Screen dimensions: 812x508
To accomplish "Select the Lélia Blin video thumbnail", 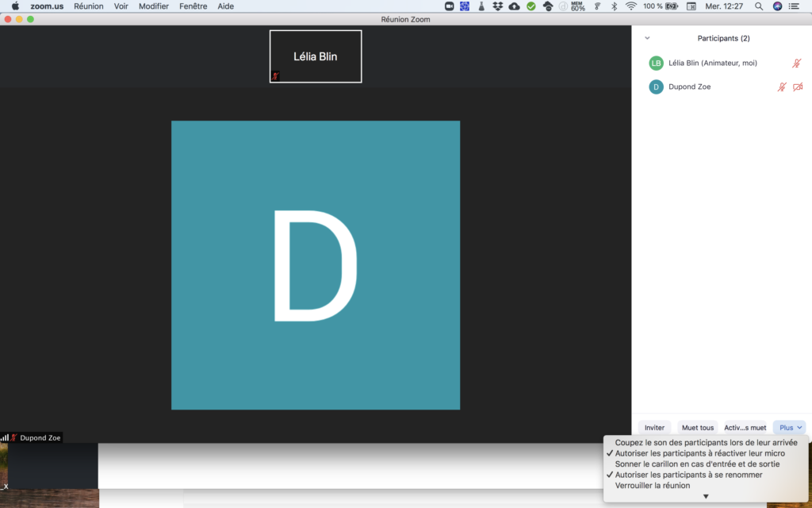I will pos(316,56).
